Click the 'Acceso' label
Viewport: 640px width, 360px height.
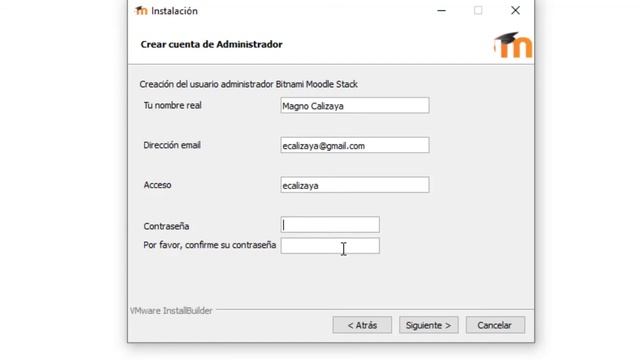tap(157, 185)
